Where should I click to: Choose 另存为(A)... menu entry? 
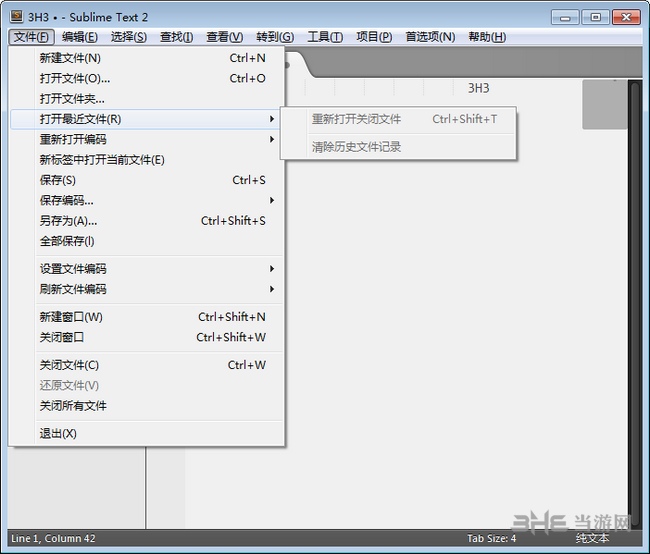point(147,221)
